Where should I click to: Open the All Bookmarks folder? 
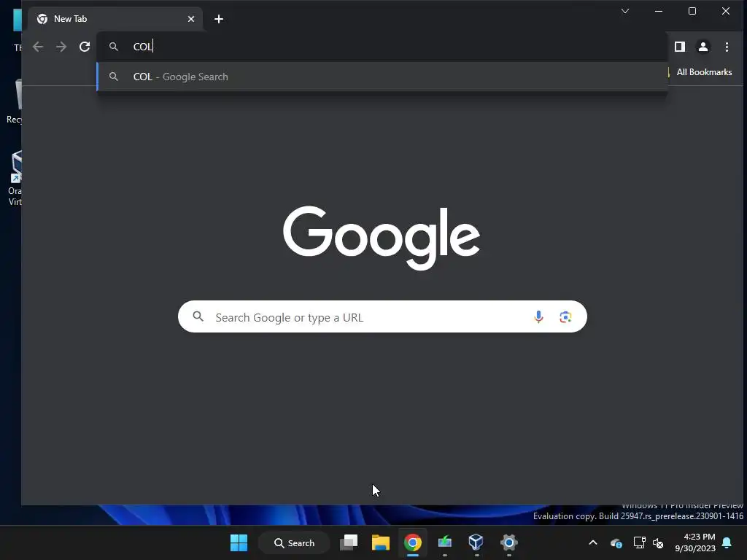tap(700, 72)
